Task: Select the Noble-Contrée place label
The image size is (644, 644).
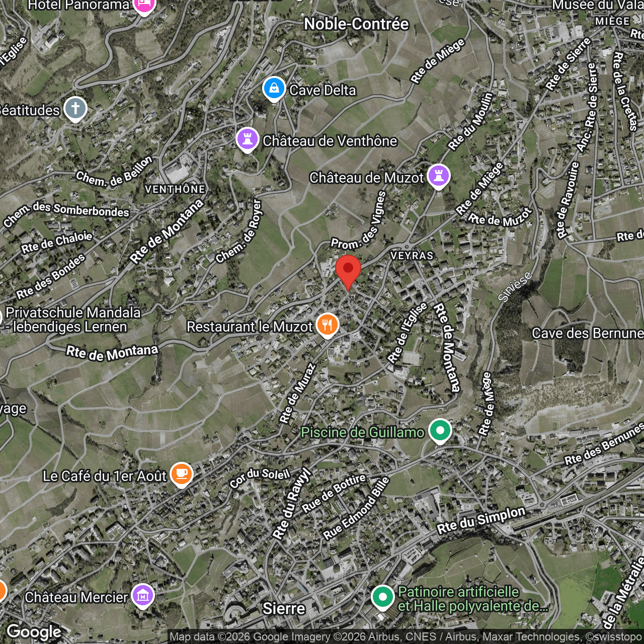Action: click(356, 24)
